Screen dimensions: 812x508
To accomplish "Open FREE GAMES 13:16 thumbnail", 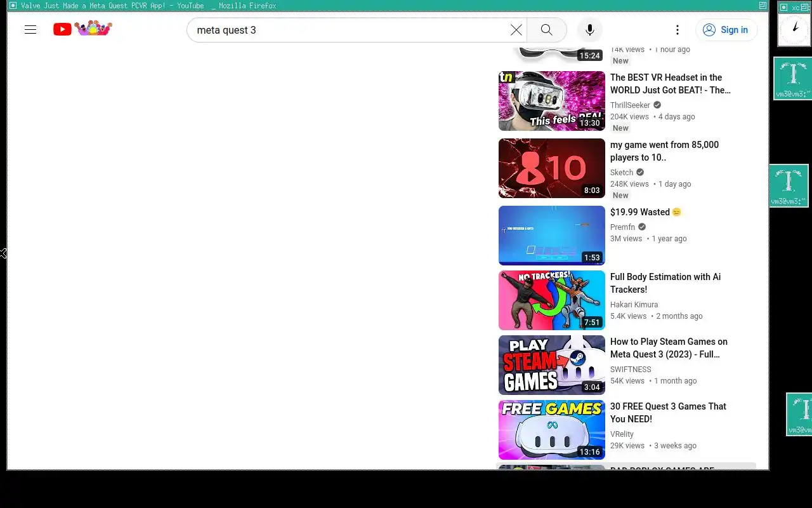I will click(x=552, y=430).
